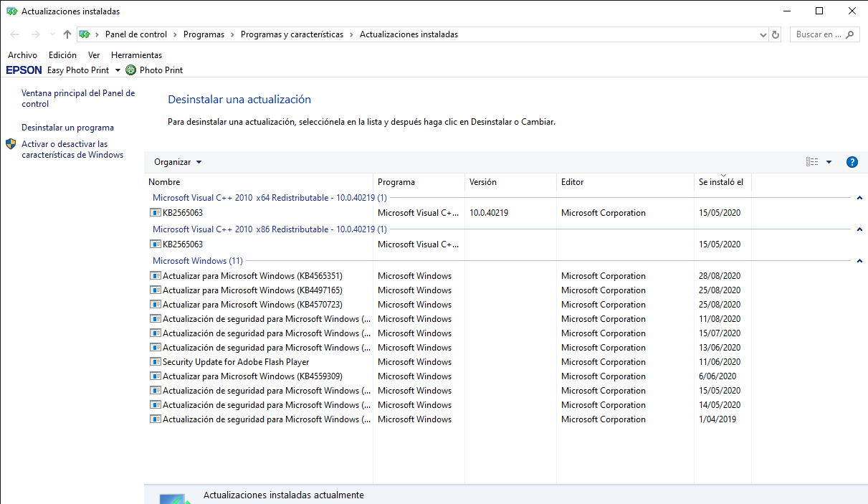Click the shield icon beside Activar o desactivar
Image resolution: width=868 pixels, height=504 pixels.
click(11, 144)
